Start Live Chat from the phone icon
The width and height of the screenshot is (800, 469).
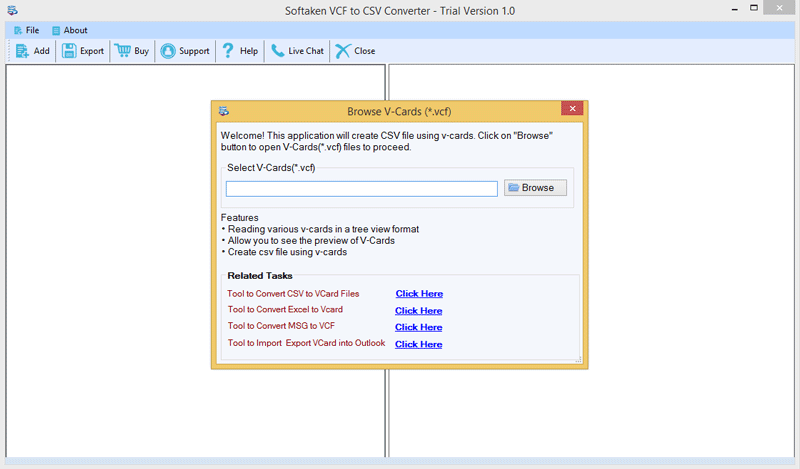pyautogui.click(x=278, y=51)
